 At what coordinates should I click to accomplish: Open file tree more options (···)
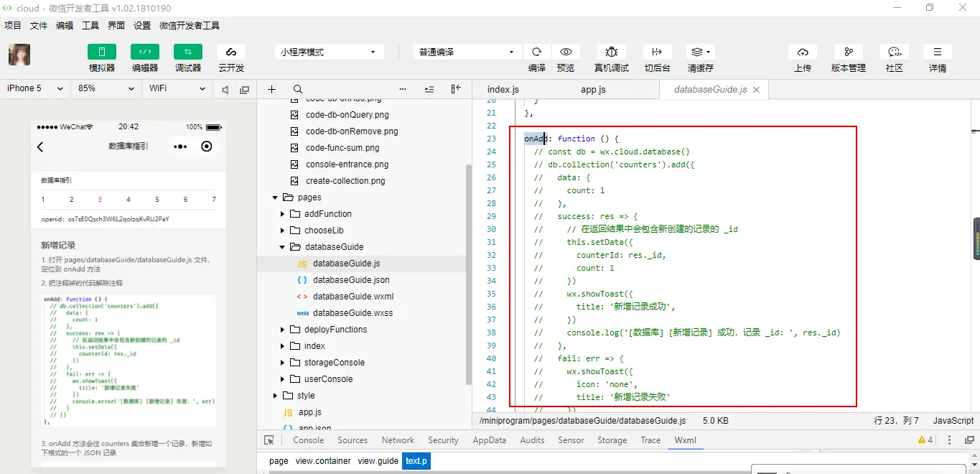[x=403, y=89]
